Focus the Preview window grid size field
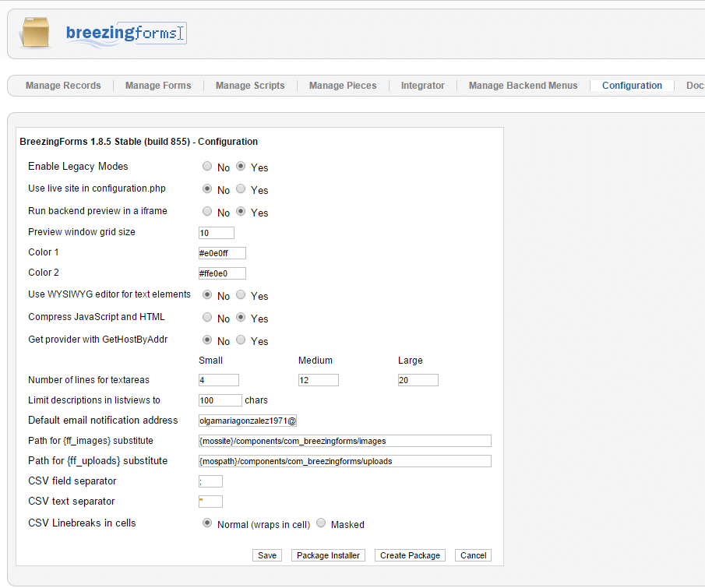 217,233
